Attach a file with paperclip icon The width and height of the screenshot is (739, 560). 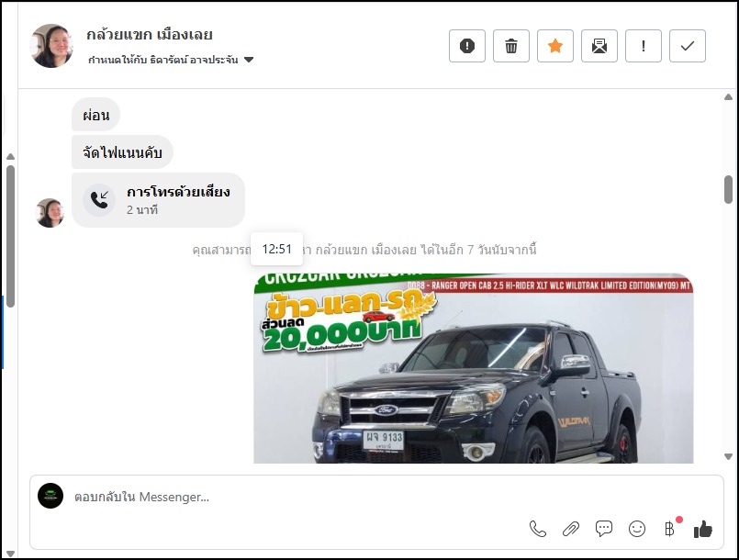pos(571,529)
